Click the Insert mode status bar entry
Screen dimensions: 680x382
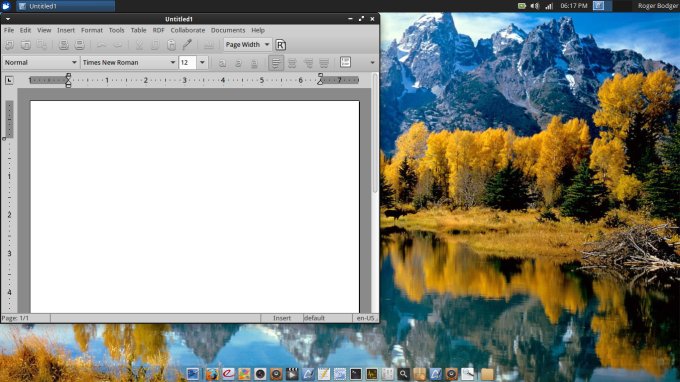point(282,318)
